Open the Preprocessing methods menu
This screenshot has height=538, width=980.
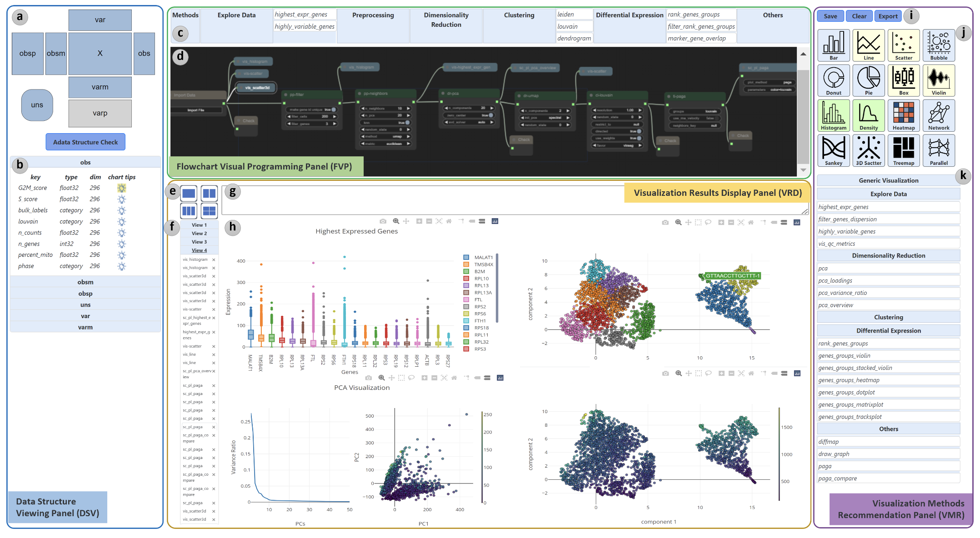pos(373,15)
